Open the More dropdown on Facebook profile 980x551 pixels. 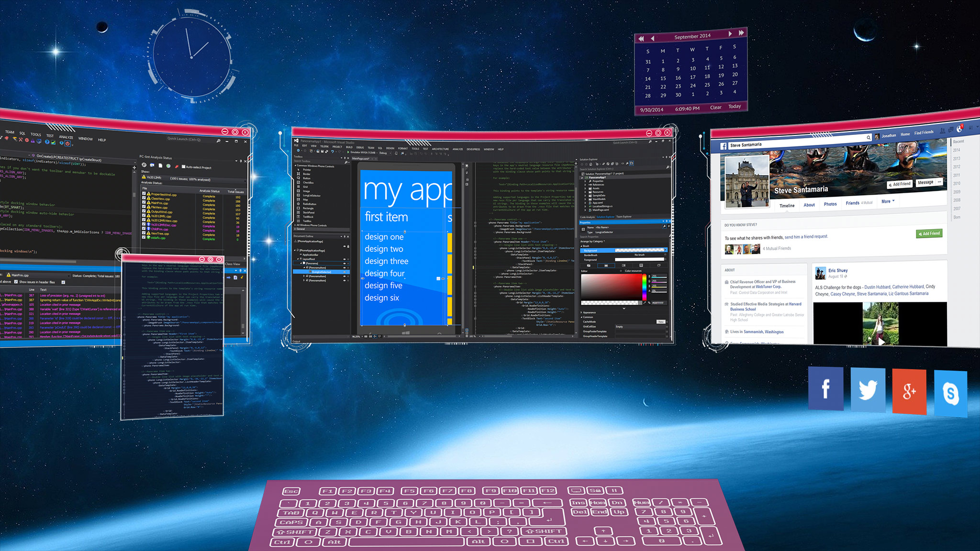point(888,201)
